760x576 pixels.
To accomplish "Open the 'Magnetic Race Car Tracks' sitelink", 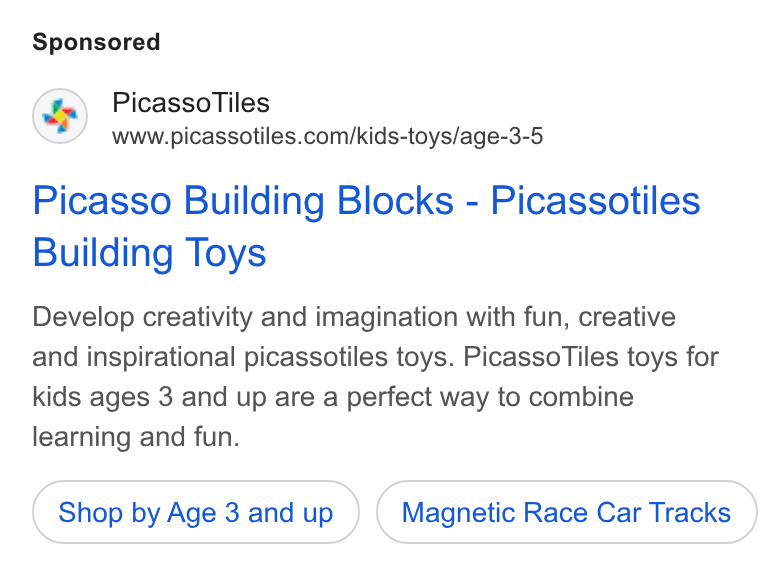I will [x=566, y=512].
